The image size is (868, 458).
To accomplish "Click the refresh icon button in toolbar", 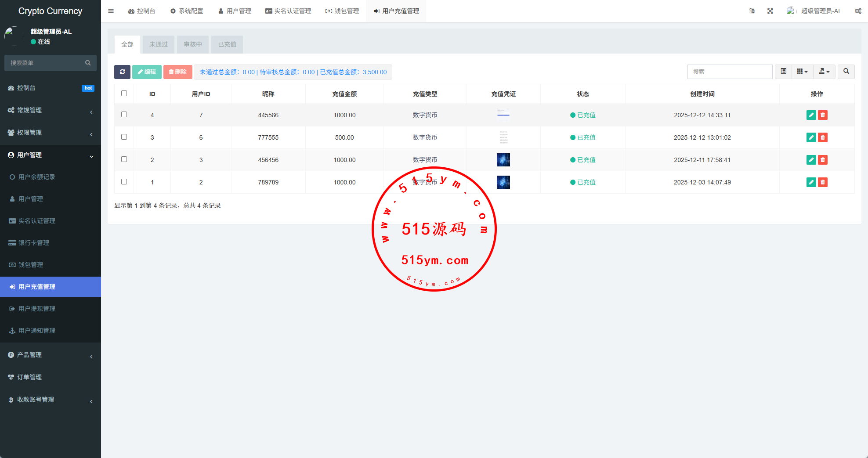I will point(122,72).
